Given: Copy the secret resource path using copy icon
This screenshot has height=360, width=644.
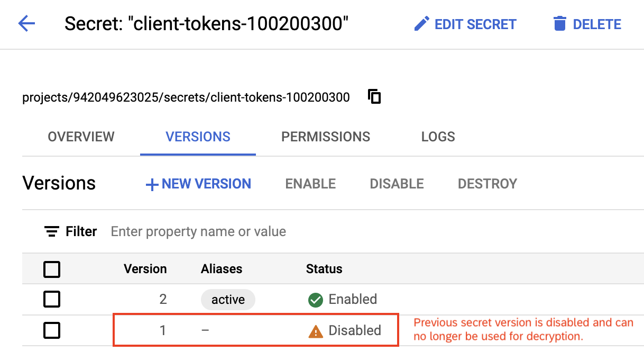Looking at the screenshot, I should point(374,97).
